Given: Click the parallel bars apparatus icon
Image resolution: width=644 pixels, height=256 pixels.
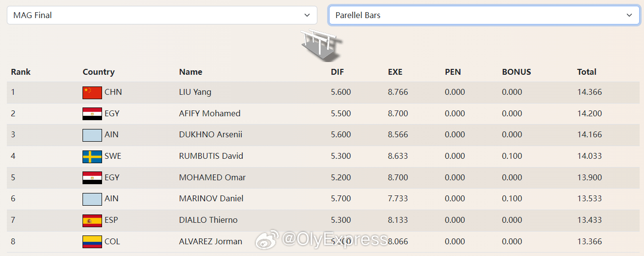Looking at the screenshot, I should point(320,44).
